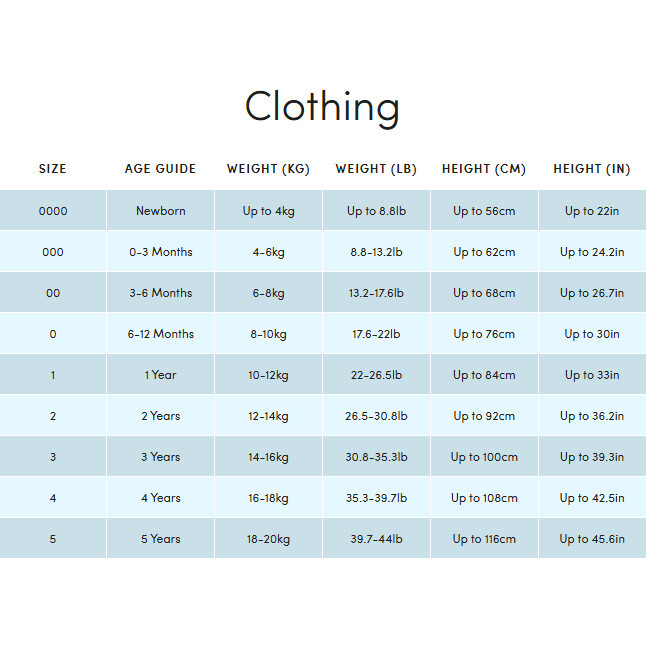Select the 39.7-44lb weight cell

pos(376,539)
